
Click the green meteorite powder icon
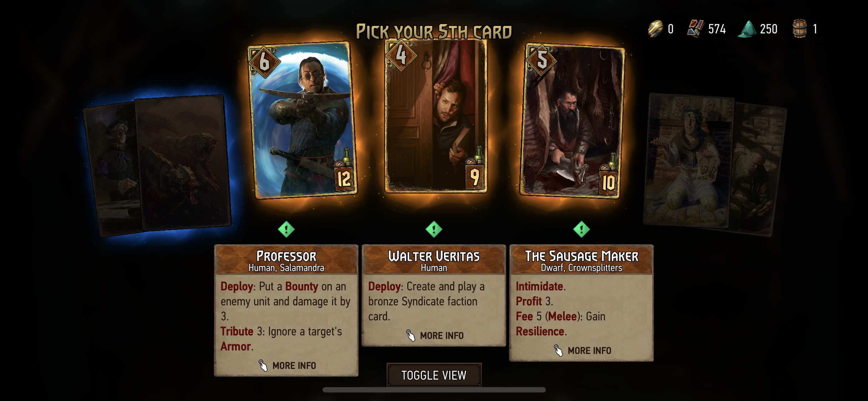click(747, 29)
